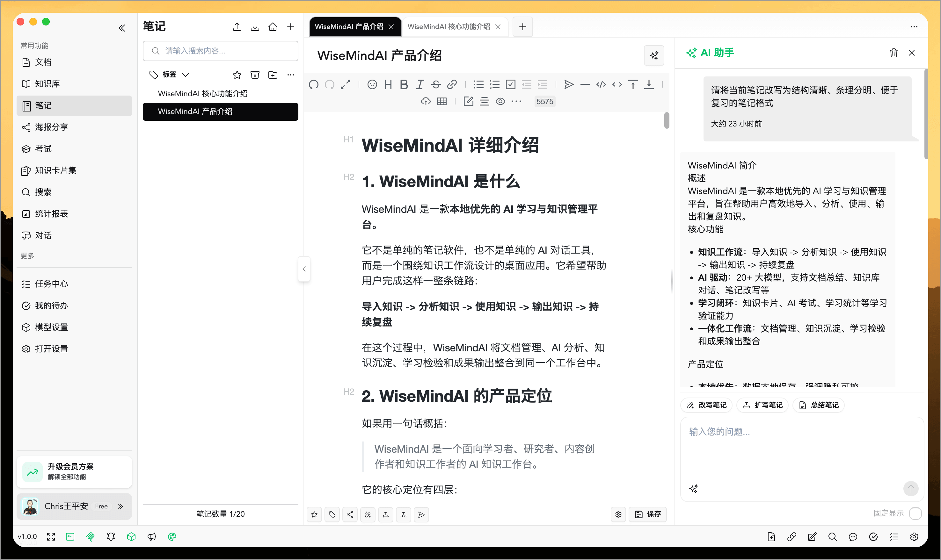Screen dimensions: 941x560
Task: Insert a table in the editor
Action: click(x=441, y=101)
